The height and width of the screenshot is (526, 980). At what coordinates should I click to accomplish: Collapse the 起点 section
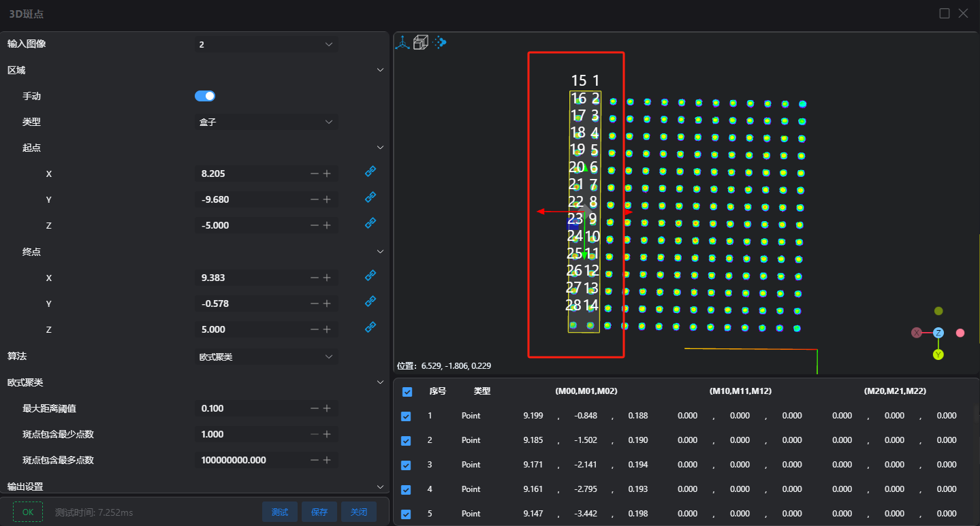pos(380,148)
